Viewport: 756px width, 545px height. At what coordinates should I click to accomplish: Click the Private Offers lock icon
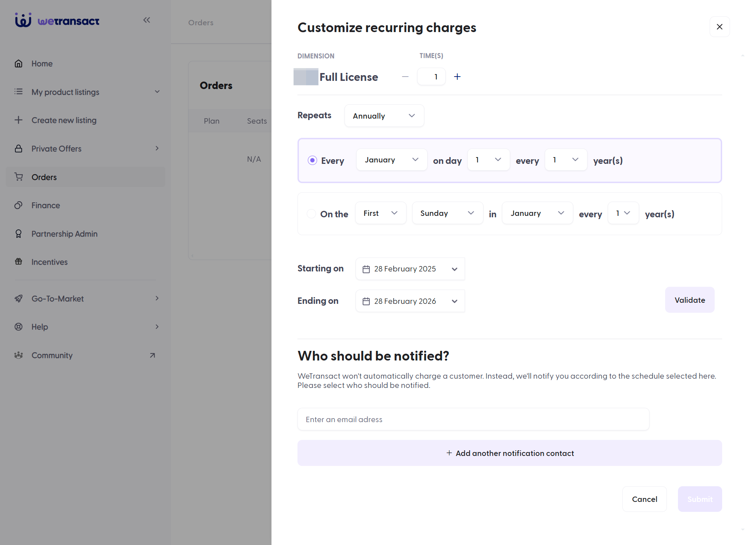[19, 149]
